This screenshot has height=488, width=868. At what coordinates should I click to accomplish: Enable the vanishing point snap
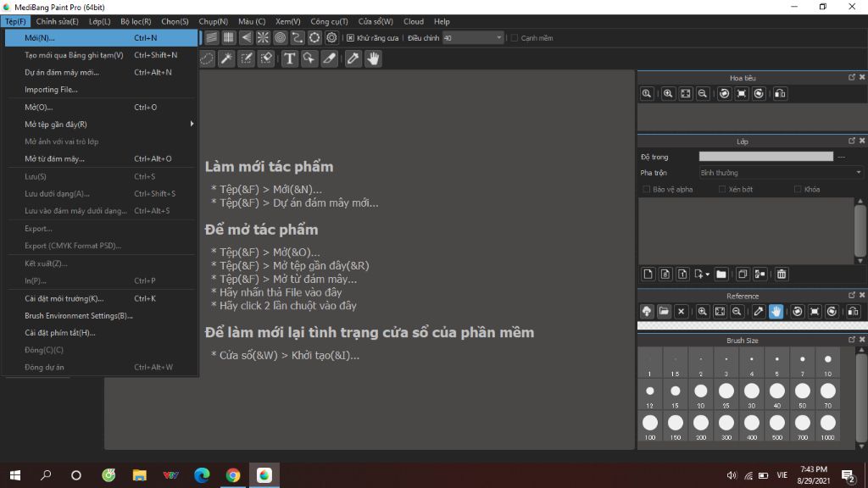[246, 37]
